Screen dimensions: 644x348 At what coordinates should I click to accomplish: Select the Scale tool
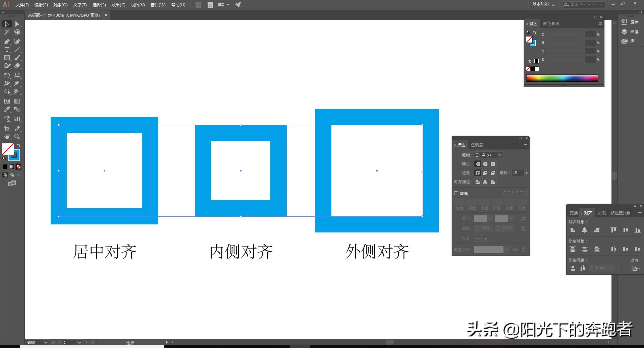pos(17,75)
